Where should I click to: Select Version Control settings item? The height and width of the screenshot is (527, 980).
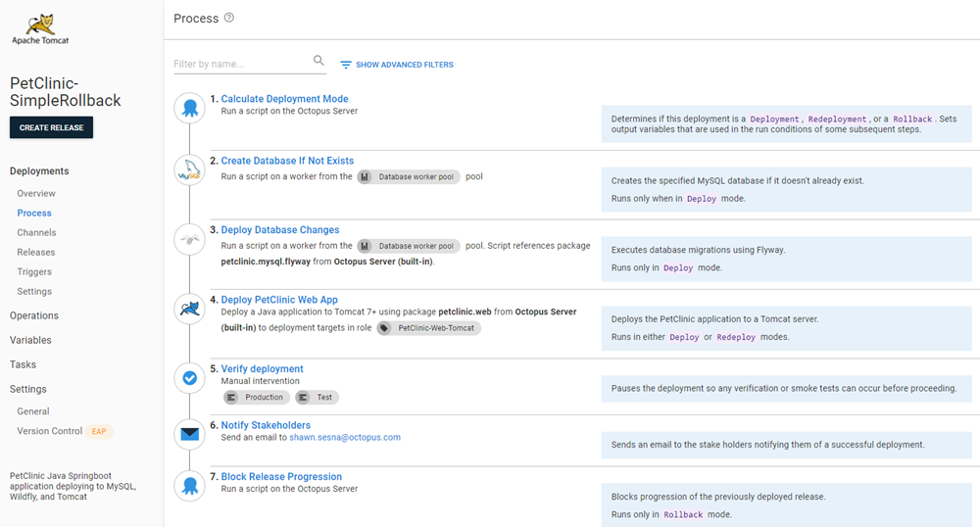tap(49, 431)
